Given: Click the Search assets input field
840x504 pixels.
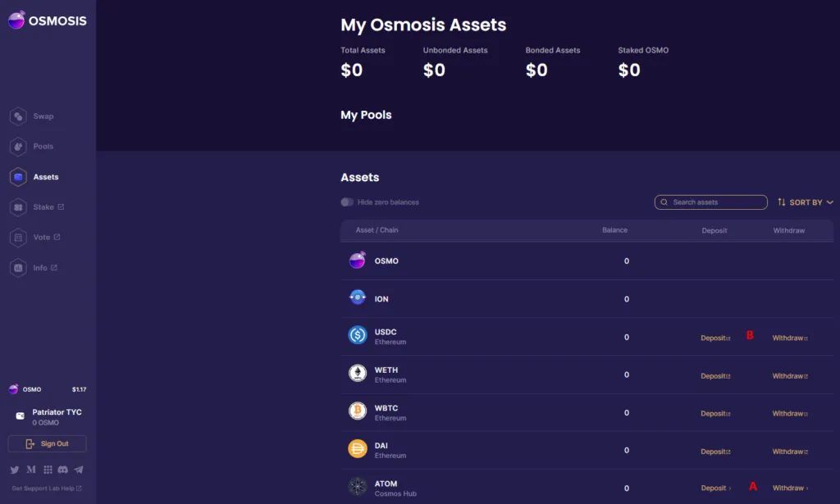Looking at the screenshot, I should click(711, 202).
